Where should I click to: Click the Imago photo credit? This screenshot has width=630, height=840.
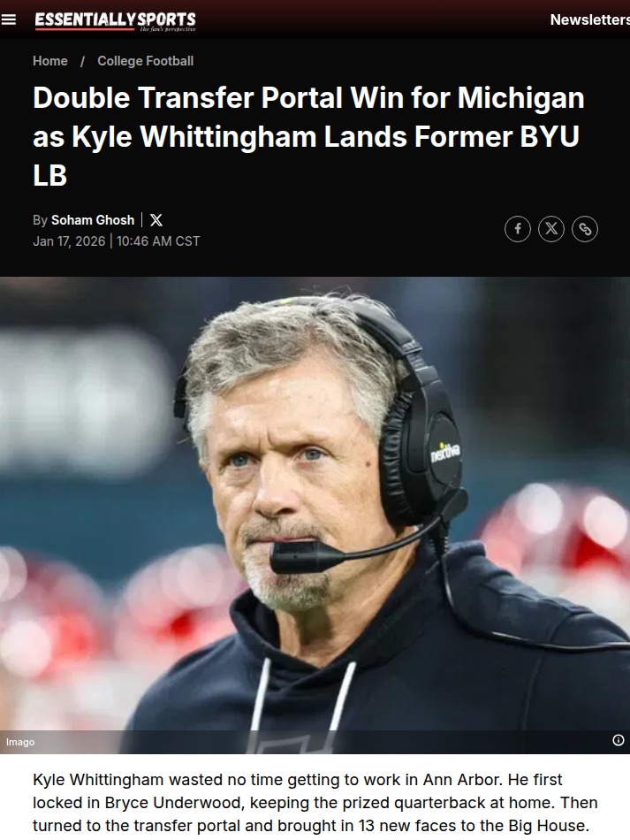point(20,742)
